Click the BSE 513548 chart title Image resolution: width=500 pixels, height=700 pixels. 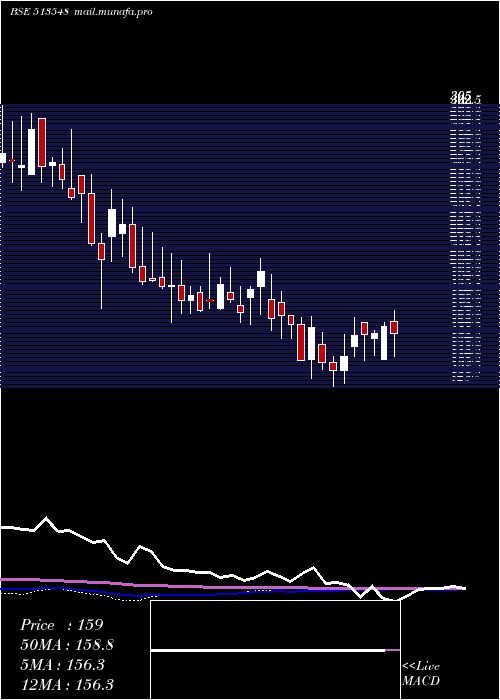coord(40,12)
